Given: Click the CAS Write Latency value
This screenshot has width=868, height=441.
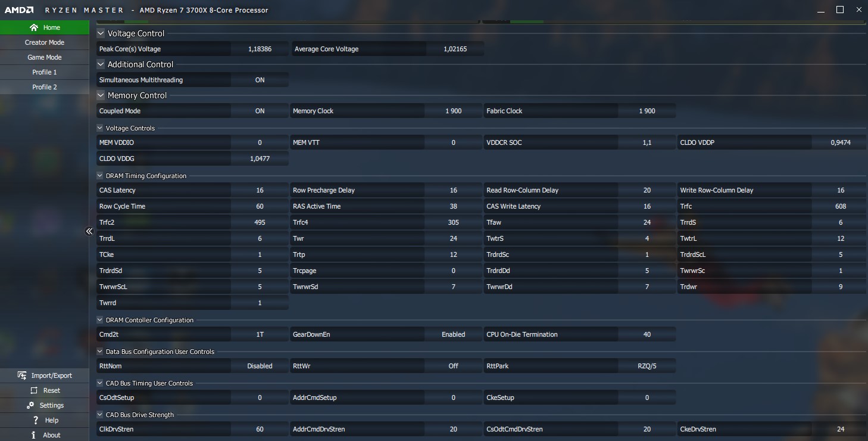Looking at the screenshot, I should point(647,206).
